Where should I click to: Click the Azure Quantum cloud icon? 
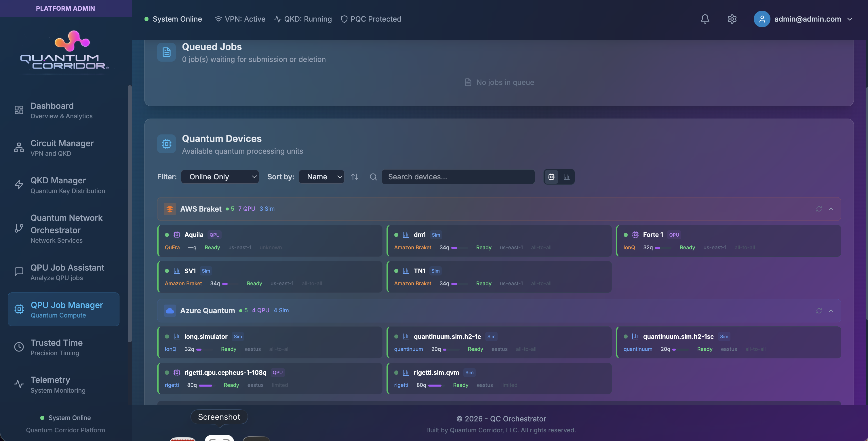tap(170, 311)
